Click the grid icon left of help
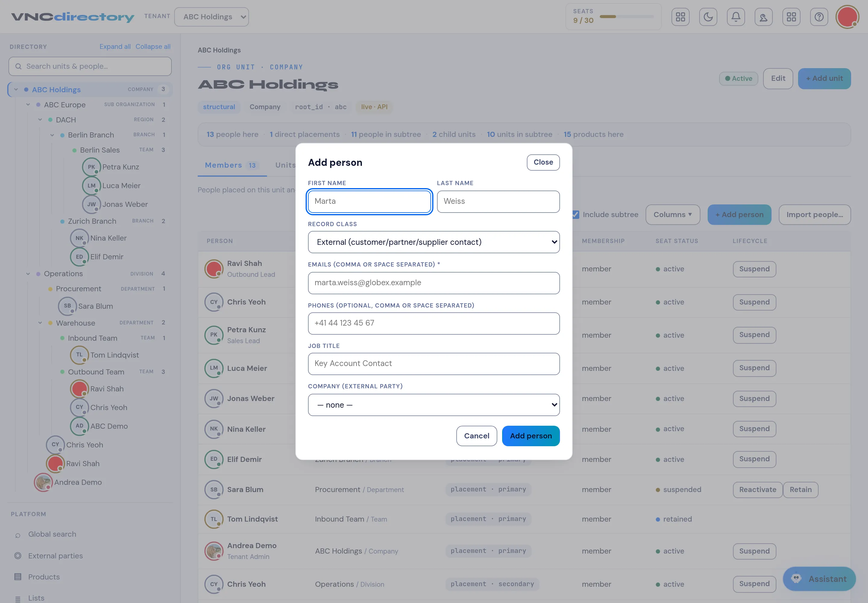 pos(791,17)
